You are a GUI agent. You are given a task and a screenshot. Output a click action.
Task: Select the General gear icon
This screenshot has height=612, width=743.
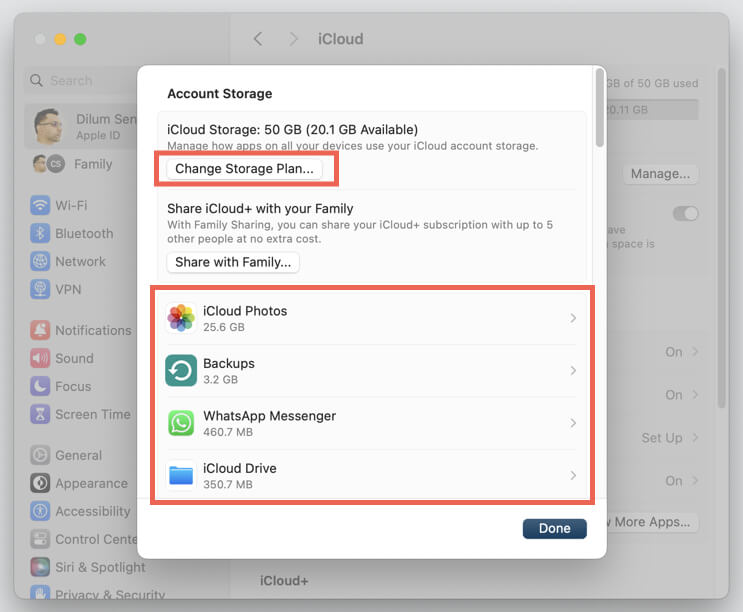[x=40, y=455]
